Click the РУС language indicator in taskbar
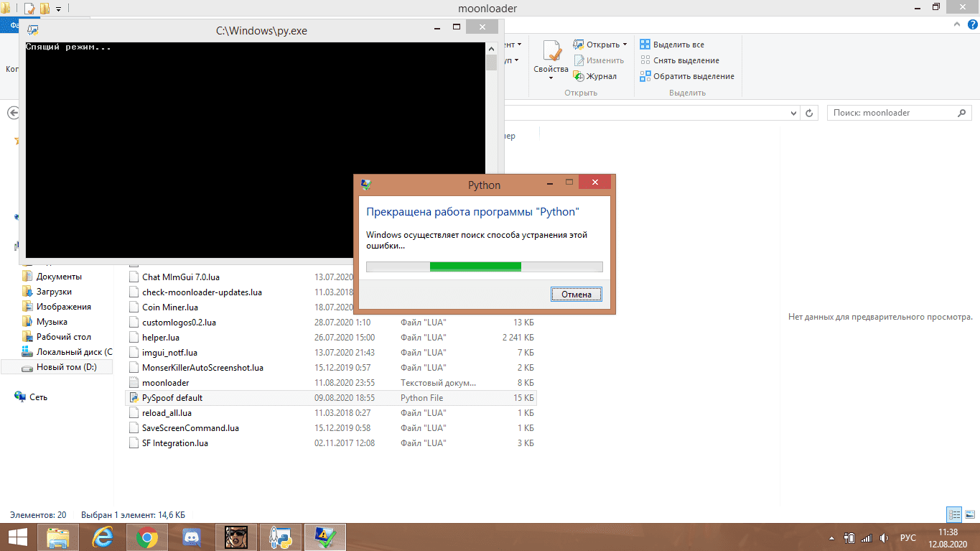The height and width of the screenshot is (551, 980). (908, 537)
